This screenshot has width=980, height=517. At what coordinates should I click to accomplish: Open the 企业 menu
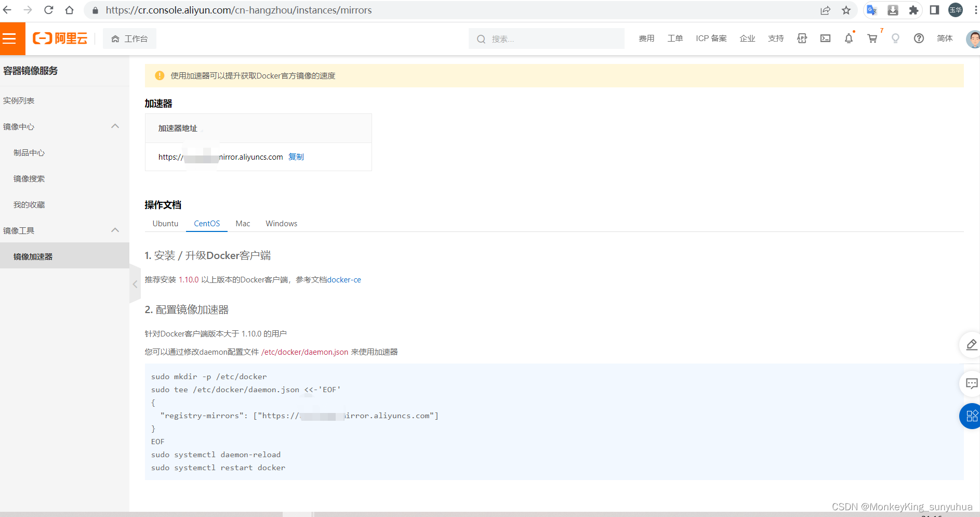[x=747, y=38]
